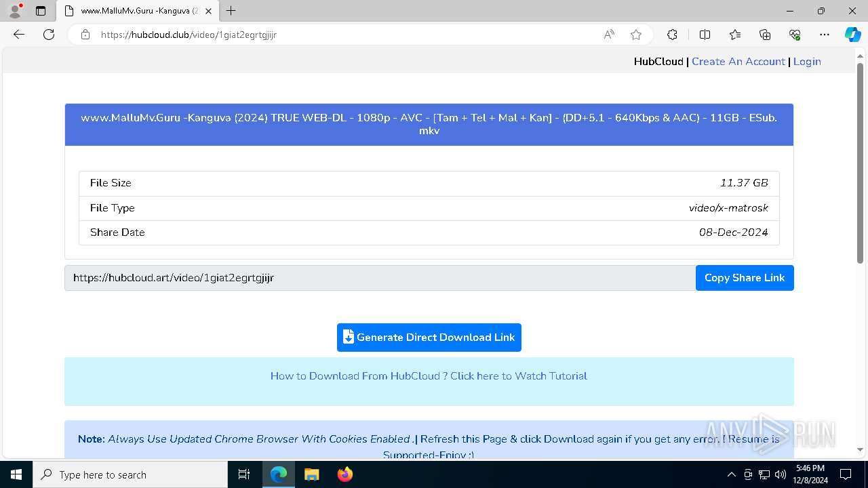Refresh the current page
This screenshot has width=868, height=488.
point(49,35)
